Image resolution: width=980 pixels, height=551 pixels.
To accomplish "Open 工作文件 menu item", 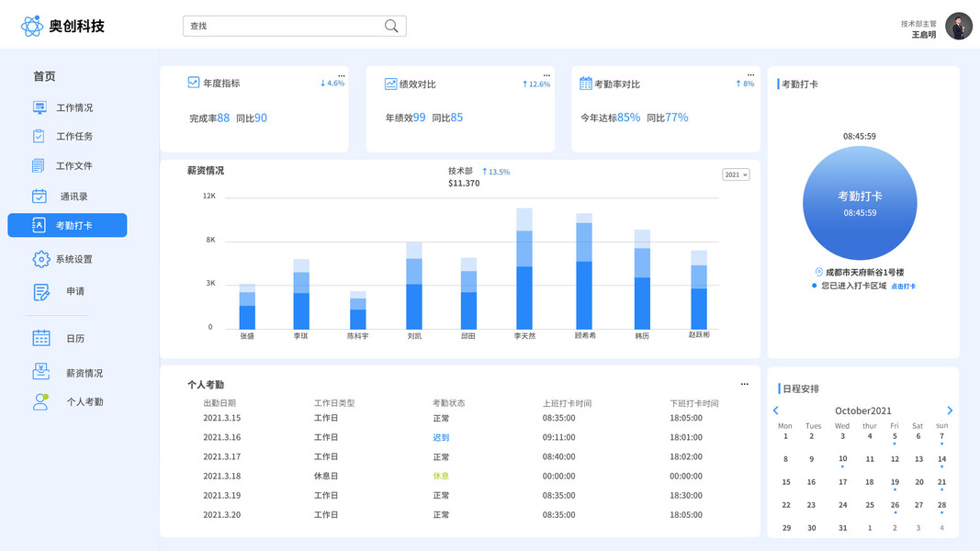I will [73, 165].
